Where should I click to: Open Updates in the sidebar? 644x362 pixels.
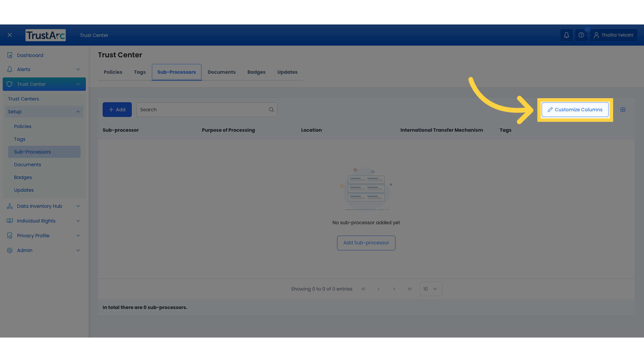[x=24, y=190]
